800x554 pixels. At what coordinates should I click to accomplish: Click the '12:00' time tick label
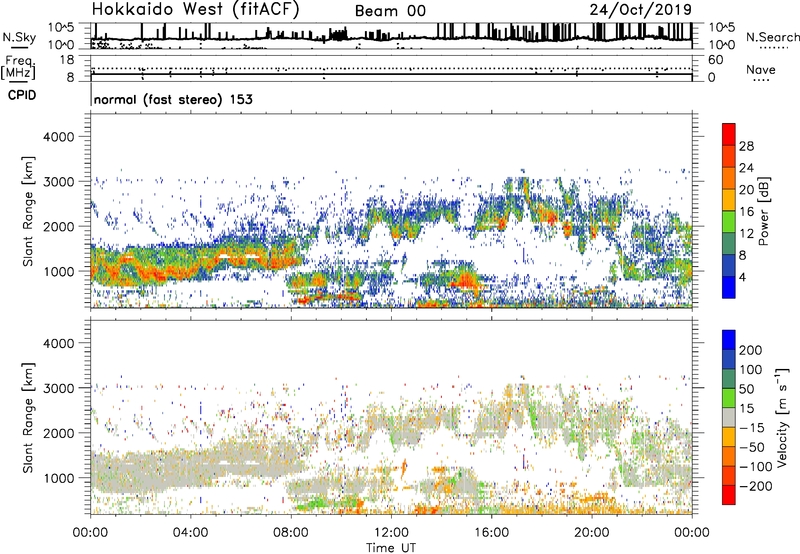[391, 533]
